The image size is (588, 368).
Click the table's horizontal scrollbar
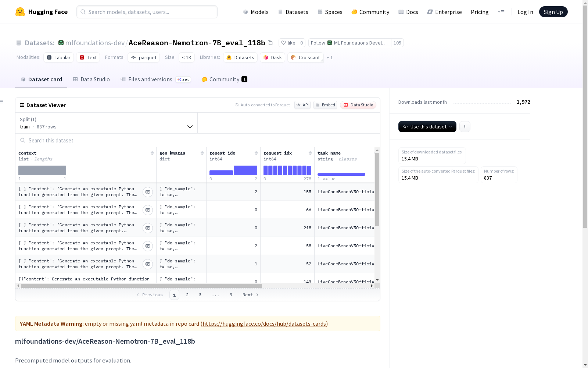141,286
